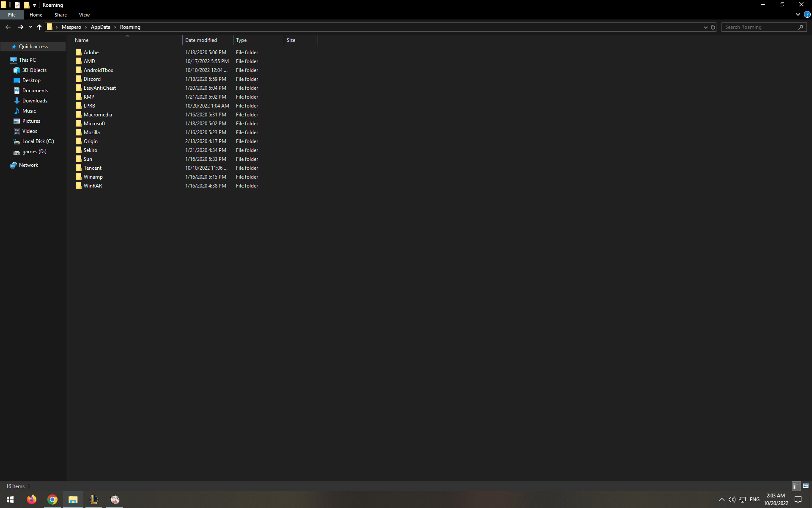This screenshot has width=812, height=508.
Task: Select the EasyAntiCheat folder icon
Action: coord(79,88)
